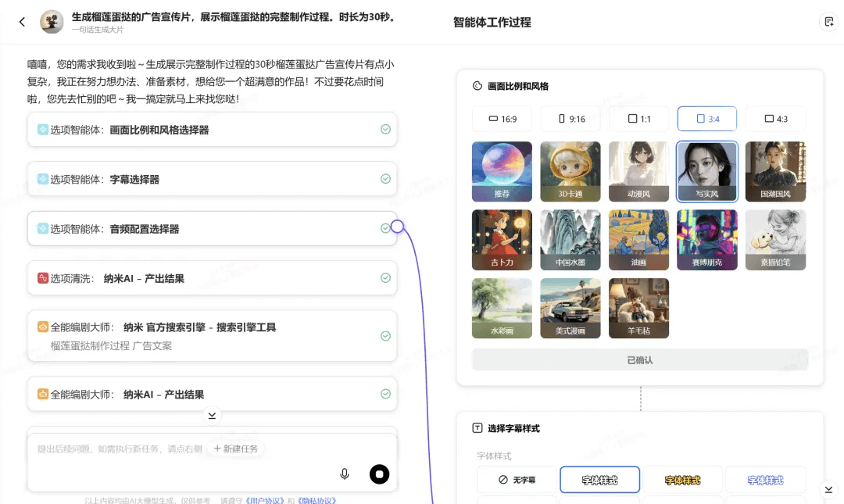Click the microphone voice input icon

point(345,474)
